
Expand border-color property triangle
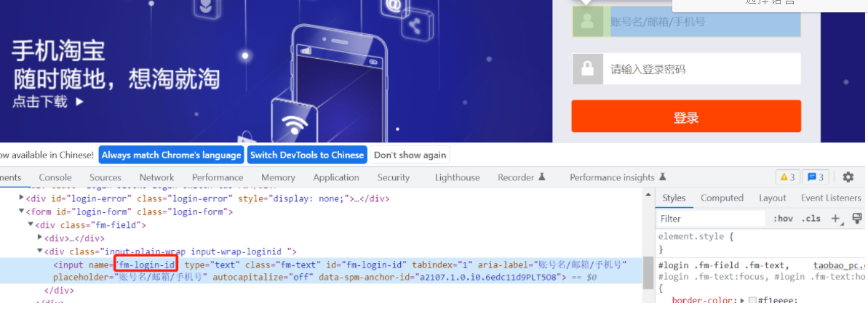pyautogui.click(x=743, y=301)
